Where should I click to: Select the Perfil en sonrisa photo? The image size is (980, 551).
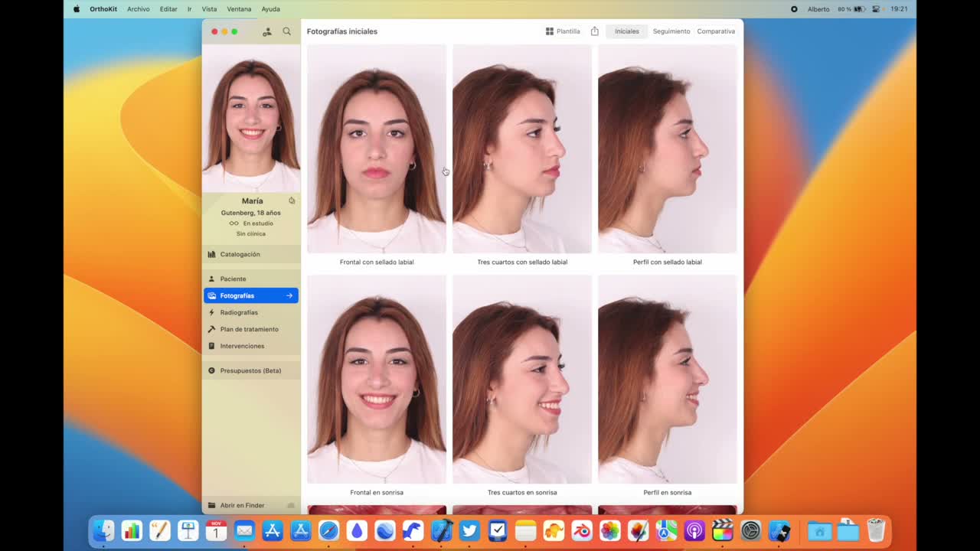[668, 380]
